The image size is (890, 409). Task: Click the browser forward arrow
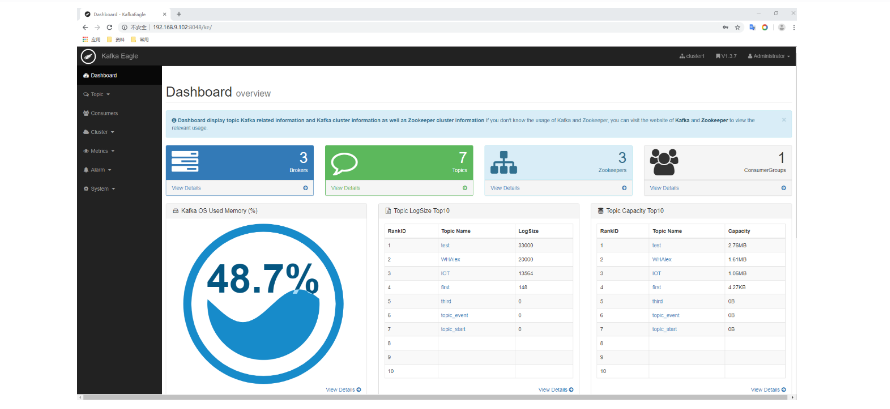coord(97,27)
